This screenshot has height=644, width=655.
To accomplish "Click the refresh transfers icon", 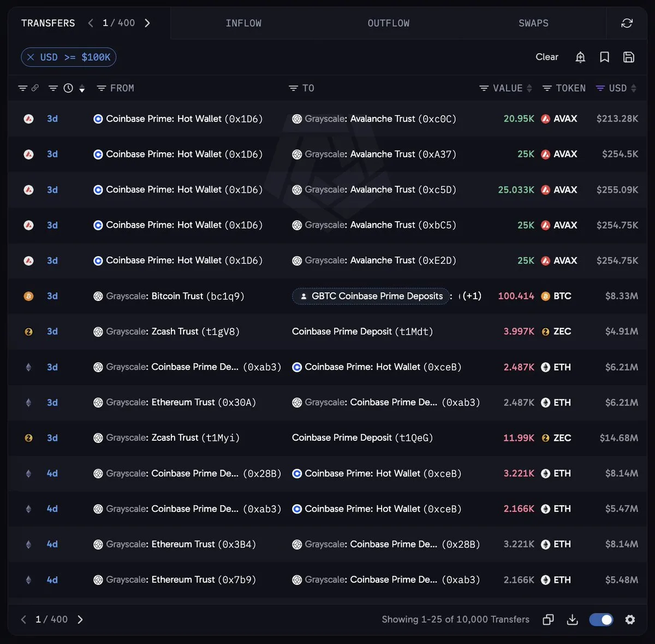I will pos(627,23).
